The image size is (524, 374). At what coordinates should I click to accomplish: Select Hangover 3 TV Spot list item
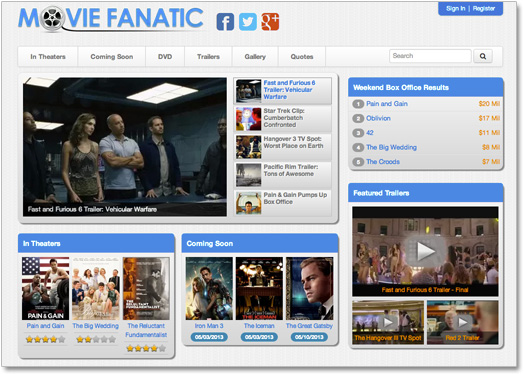[x=283, y=147]
